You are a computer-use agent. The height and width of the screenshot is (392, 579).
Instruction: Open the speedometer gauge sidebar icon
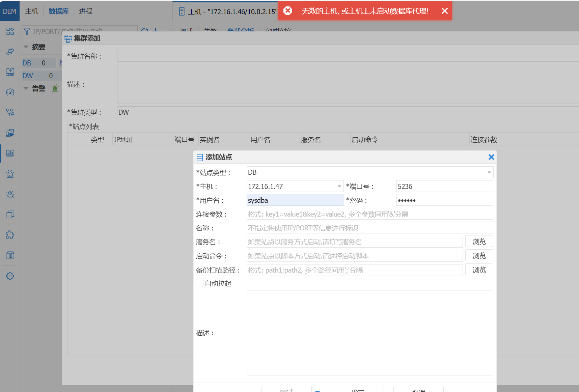pos(10,92)
